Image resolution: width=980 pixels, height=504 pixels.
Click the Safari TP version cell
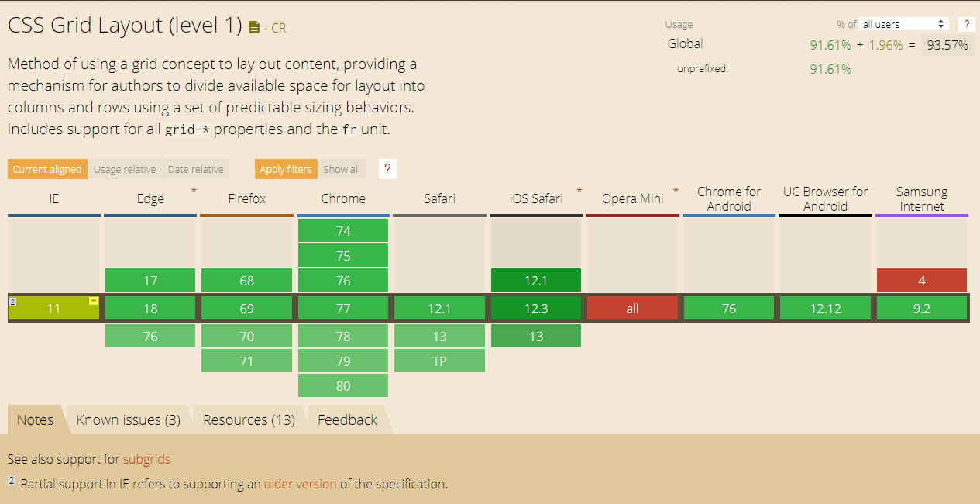[x=439, y=361]
